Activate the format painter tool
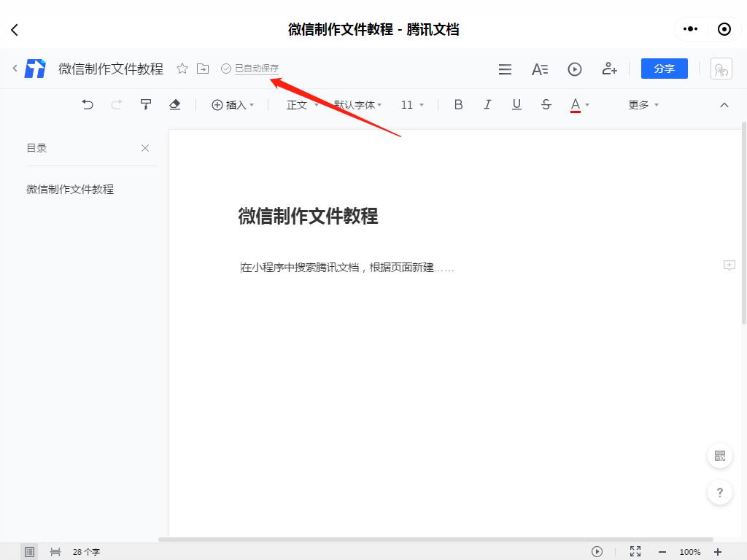Screen dimensions: 747x560 coord(146,104)
